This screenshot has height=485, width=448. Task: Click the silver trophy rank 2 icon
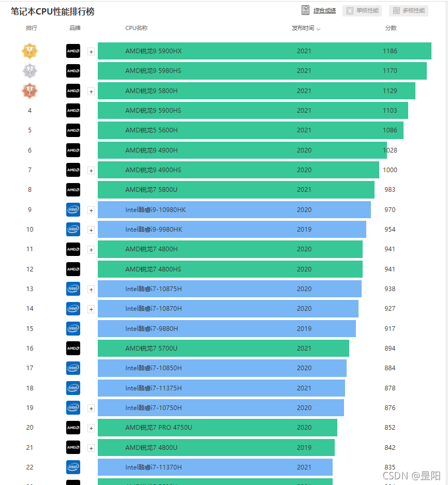pyautogui.click(x=29, y=71)
